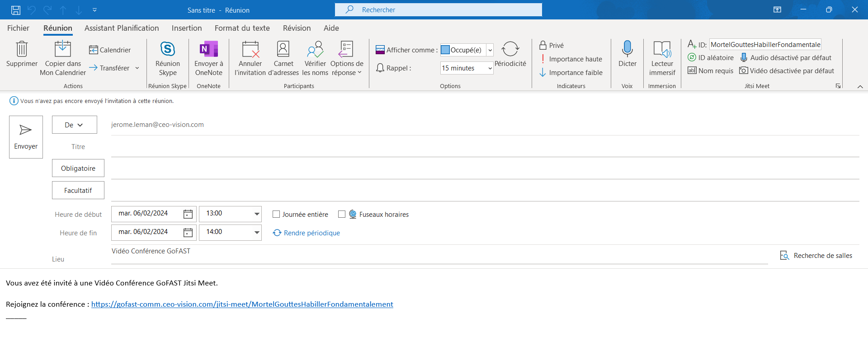Screen dimensions: 868x346
Task: Toggle the Privé lock option
Action: click(x=552, y=45)
